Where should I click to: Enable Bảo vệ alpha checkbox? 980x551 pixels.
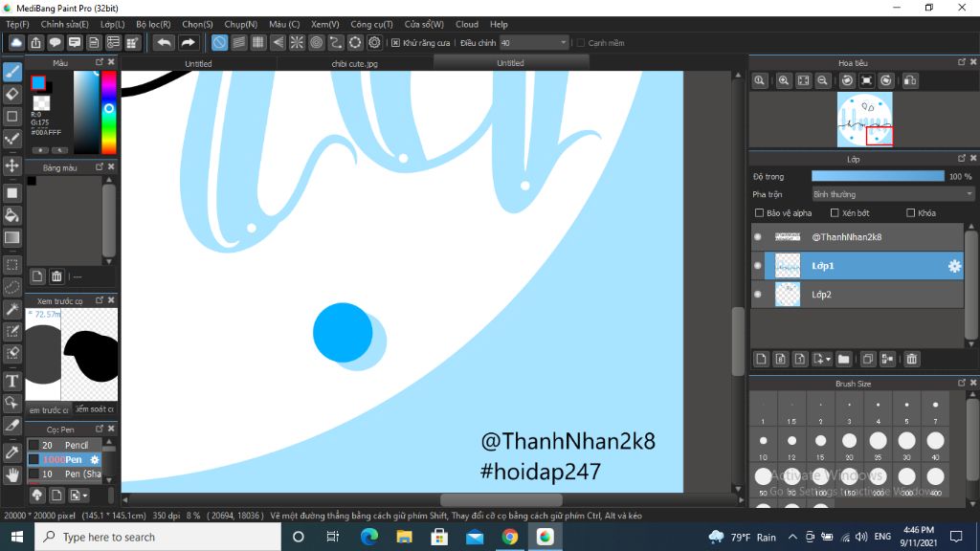coord(759,213)
